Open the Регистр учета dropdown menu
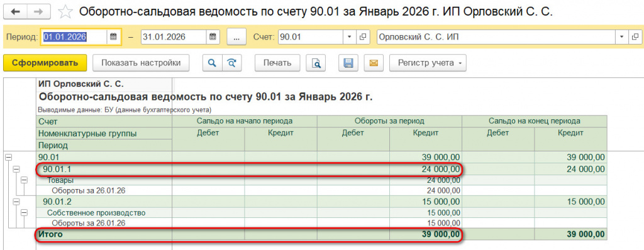The height and width of the screenshot is (250, 644). pos(428,63)
